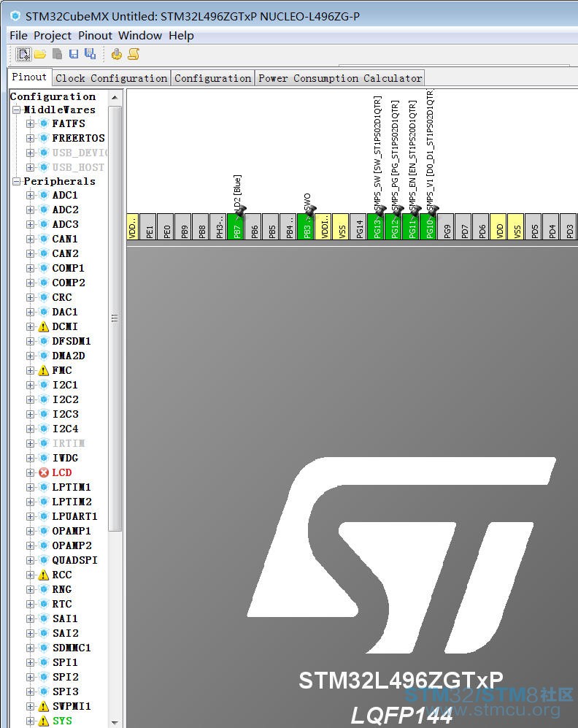
Task: Open the Window menu
Action: coord(140,36)
